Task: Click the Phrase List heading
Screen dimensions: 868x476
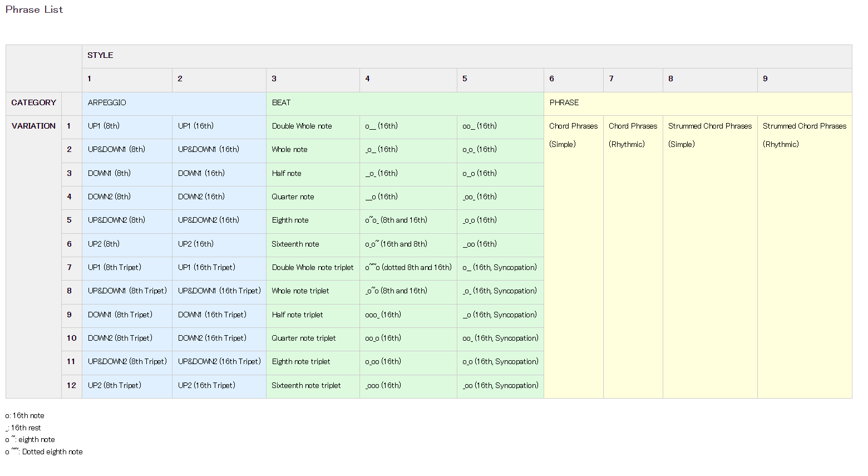Action: click(x=34, y=9)
